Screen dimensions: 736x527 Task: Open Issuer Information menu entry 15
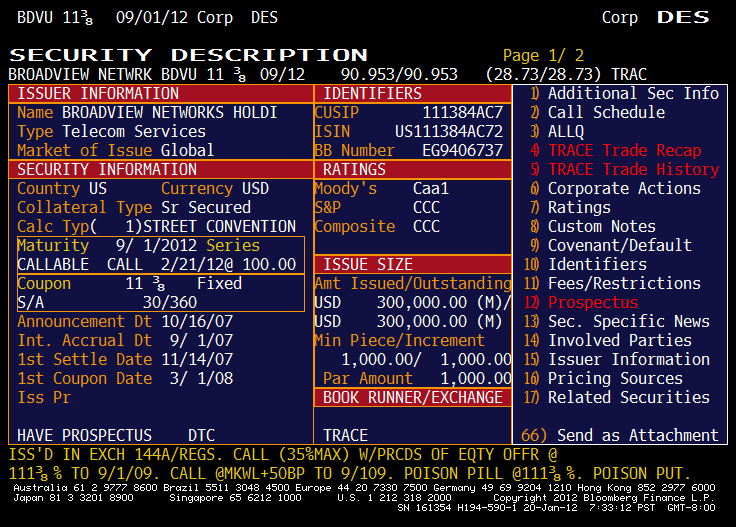click(617, 359)
